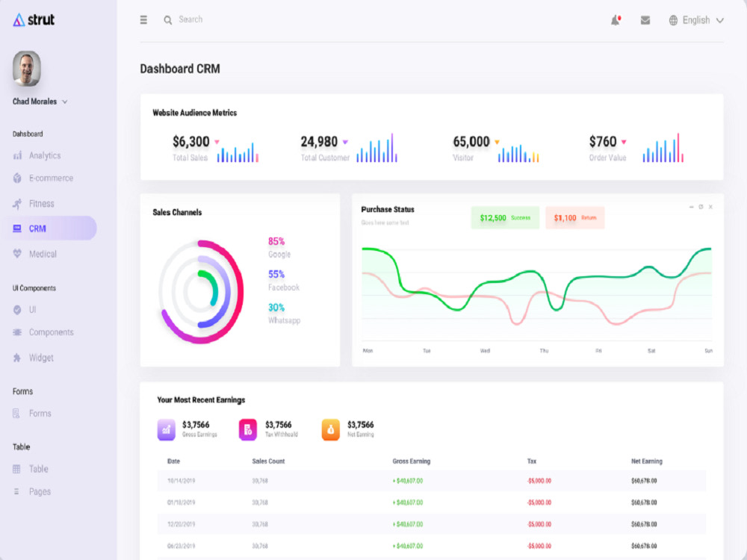Click the UI checkmark icon
Viewport: 747px width, 560px height.
(17, 310)
